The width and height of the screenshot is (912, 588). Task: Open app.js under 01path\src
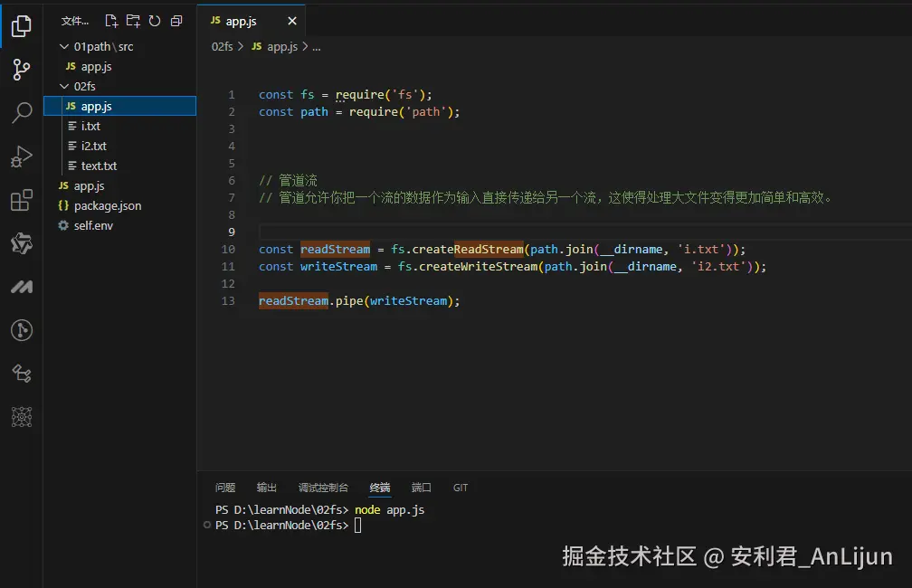tap(119, 66)
